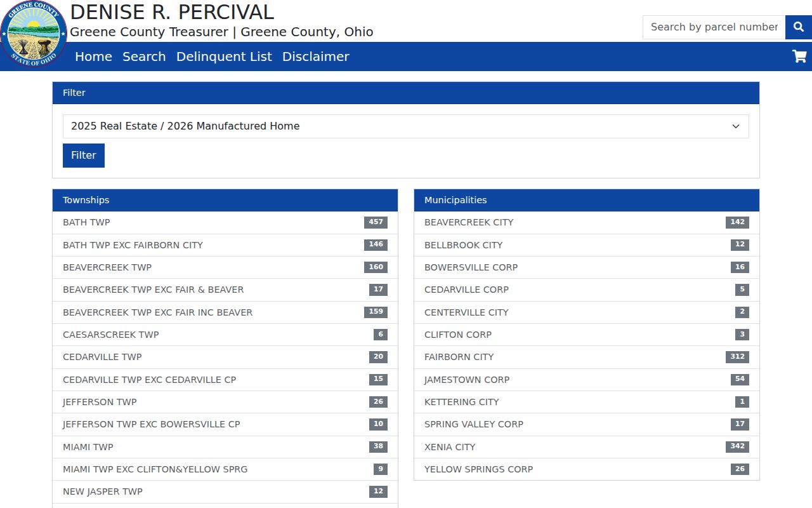Select CLIFTON CORP
The width and height of the screenshot is (812, 508).
coord(587,335)
